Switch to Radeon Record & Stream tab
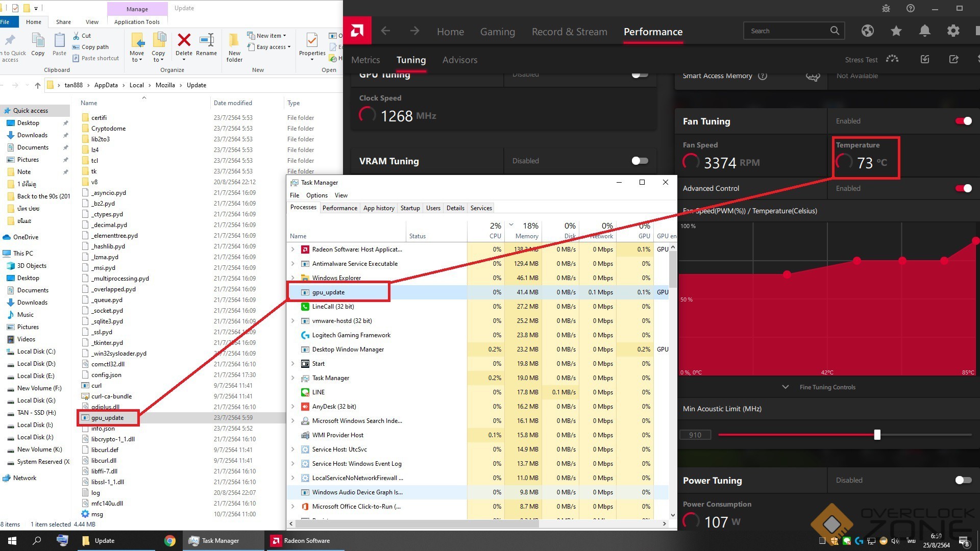Viewport: 980px width, 551px height. [569, 32]
